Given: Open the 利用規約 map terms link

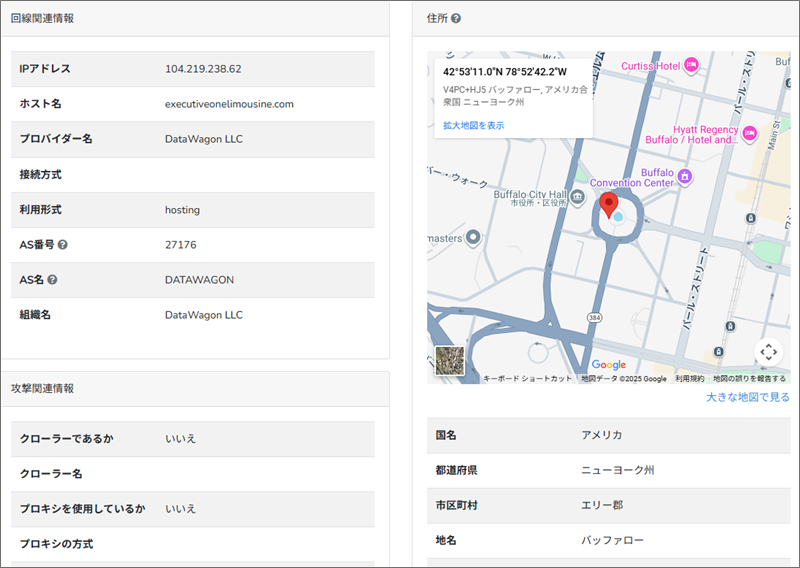Looking at the screenshot, I should 689,379.
